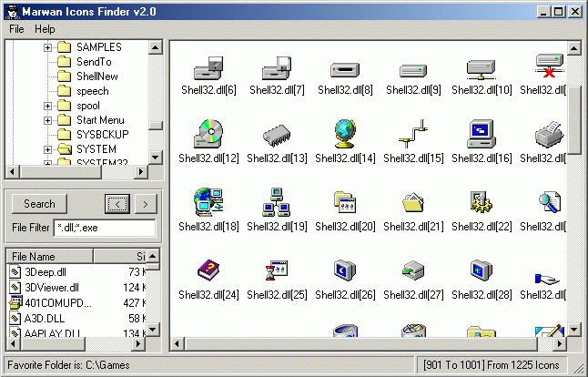Click the folder tree scroll-up arrow
Screen dimensions: 588x377
coord(156,47)
